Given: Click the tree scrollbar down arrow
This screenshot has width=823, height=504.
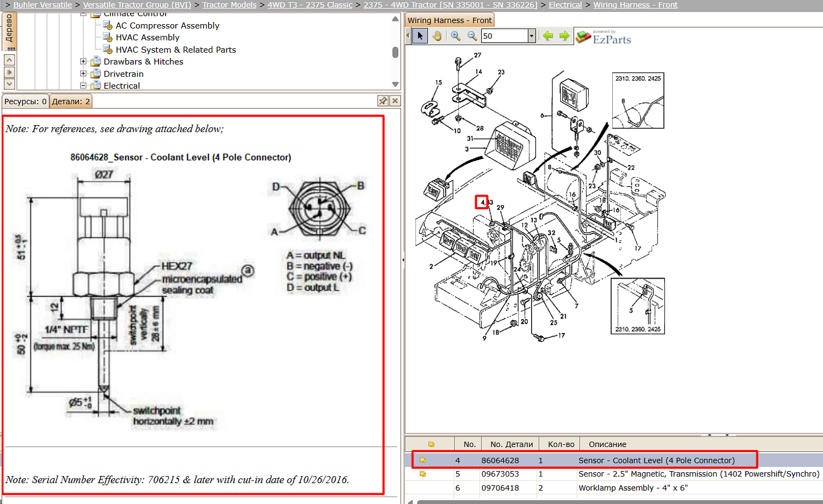Looking at the screenshot, I should [395, 84].
